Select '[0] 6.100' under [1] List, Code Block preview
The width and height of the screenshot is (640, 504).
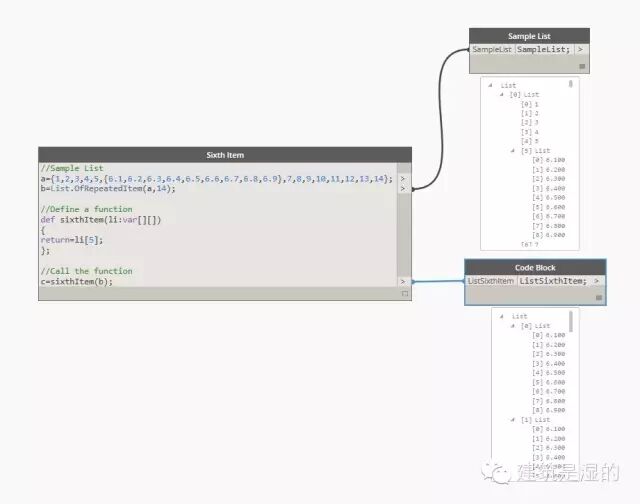[x=549, y=429]
